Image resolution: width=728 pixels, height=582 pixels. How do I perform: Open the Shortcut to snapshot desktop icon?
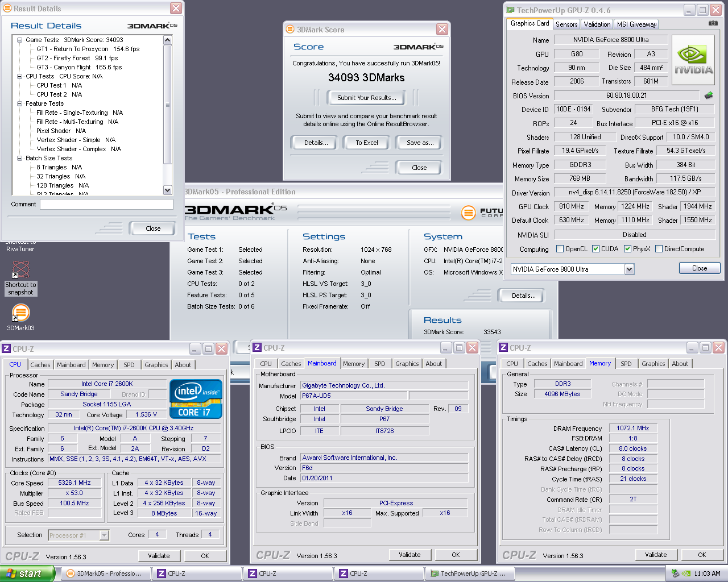click(x=21, y=278)
